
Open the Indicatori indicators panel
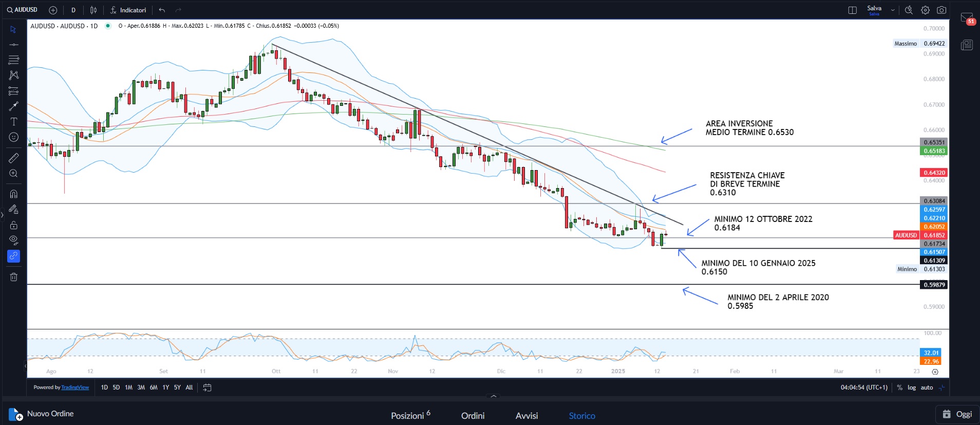tap(128, 10)
